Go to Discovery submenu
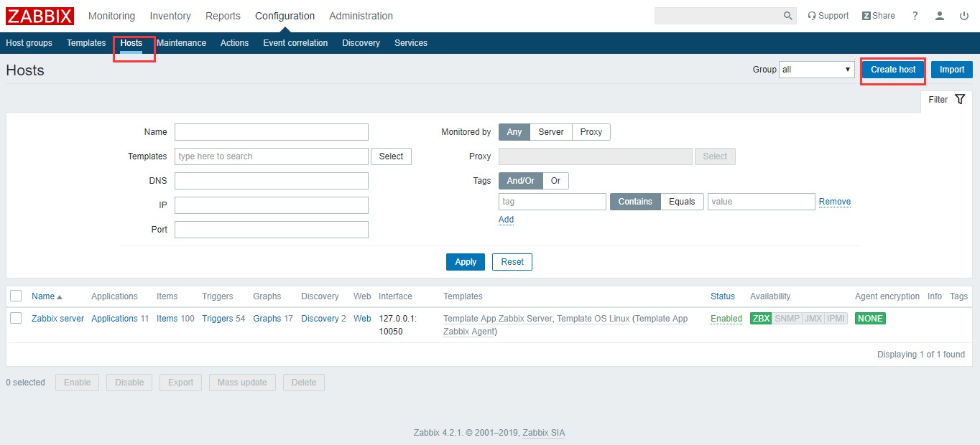Screen dimensions: 980x445 (361, 43)
